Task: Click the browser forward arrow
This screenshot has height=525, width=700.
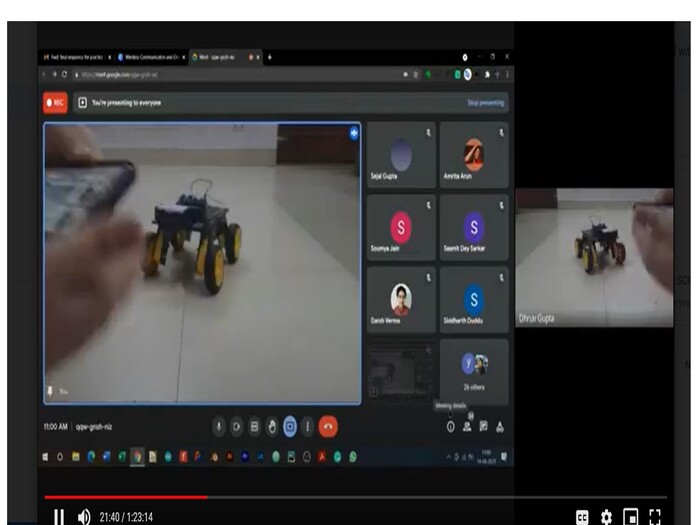Action: tap(54, 75)
